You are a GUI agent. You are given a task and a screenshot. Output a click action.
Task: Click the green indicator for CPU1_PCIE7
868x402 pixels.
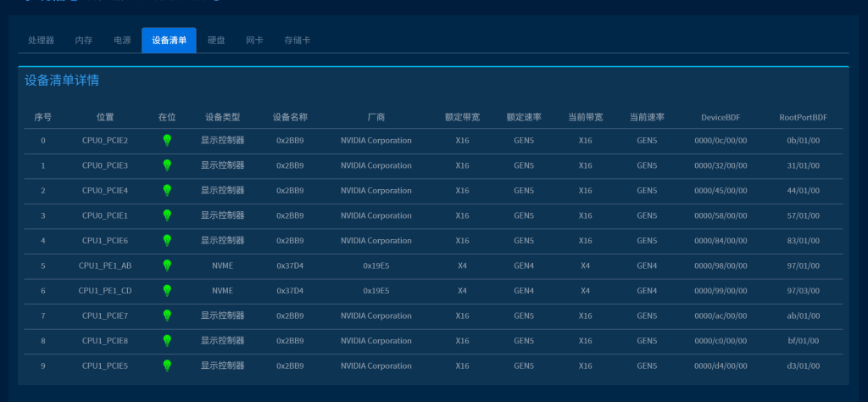167,315
